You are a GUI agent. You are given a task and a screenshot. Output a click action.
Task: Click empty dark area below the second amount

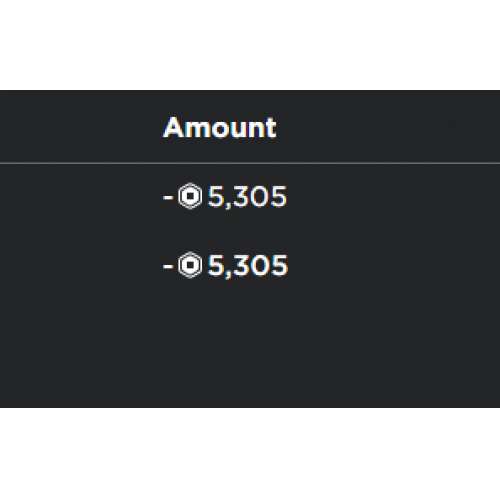[250, 343]
